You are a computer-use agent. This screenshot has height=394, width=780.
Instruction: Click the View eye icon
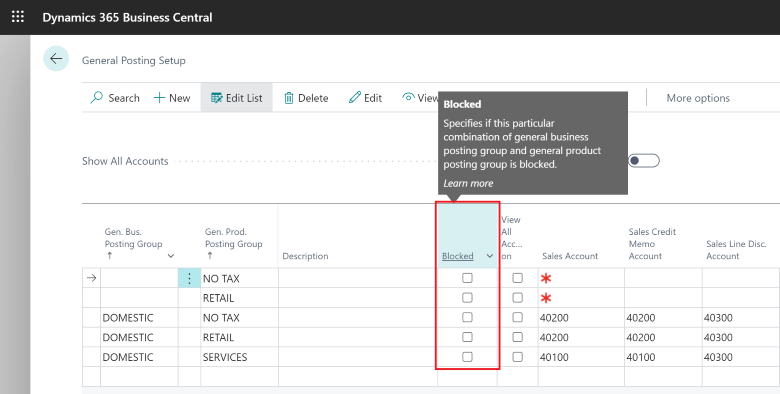click(408, 97)
